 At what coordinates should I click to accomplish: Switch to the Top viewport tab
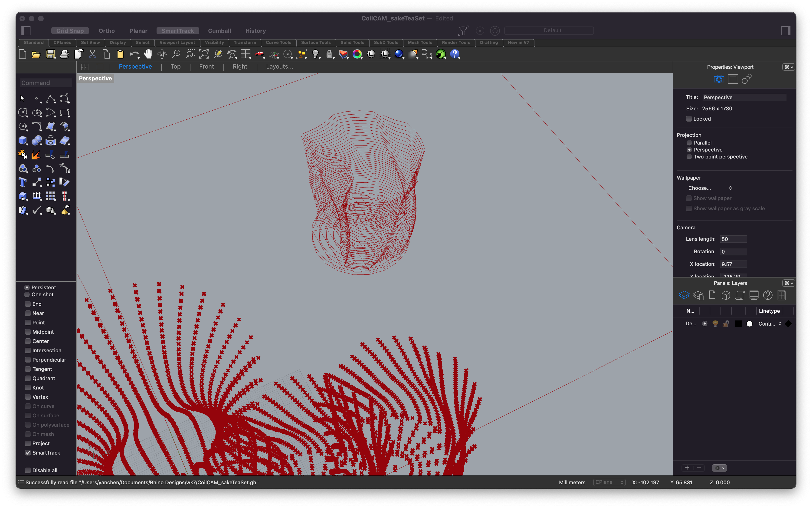[x=175, y=66]
